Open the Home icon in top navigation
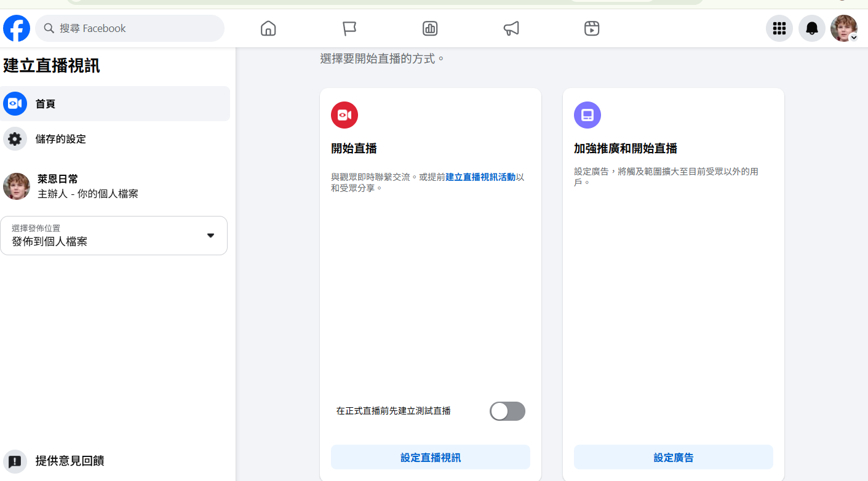Viewport: 868px width, 481px height. click(x=268, y=28)
